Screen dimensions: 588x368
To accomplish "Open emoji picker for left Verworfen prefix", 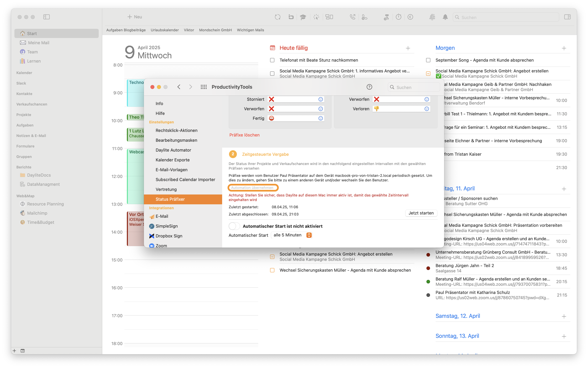I will coord(321,109).
